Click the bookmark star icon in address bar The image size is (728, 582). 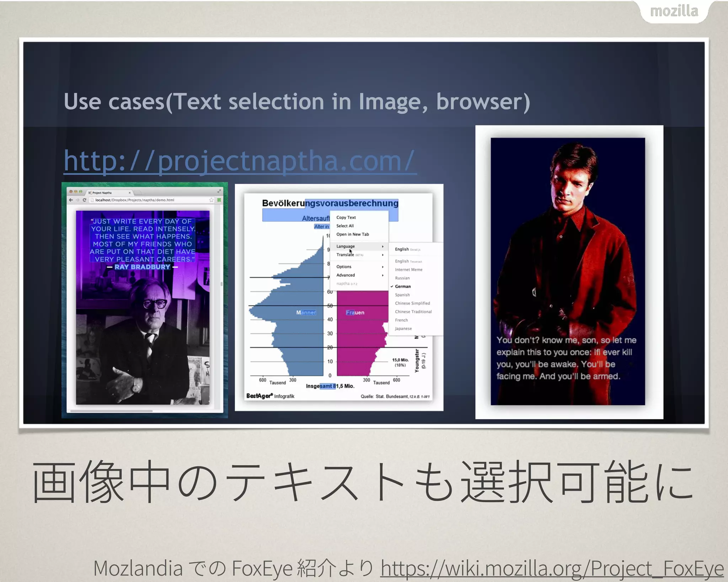click(x=212, y=200)
